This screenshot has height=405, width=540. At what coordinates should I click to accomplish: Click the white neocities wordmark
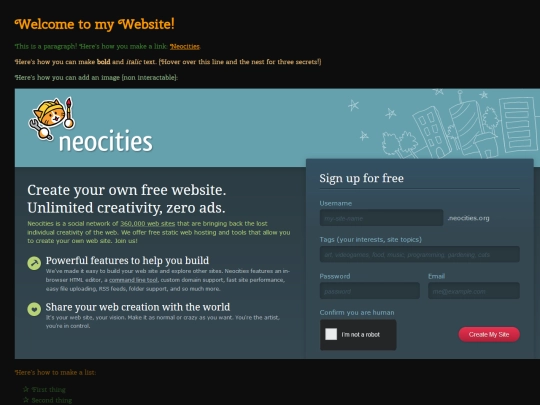(105, 142)
